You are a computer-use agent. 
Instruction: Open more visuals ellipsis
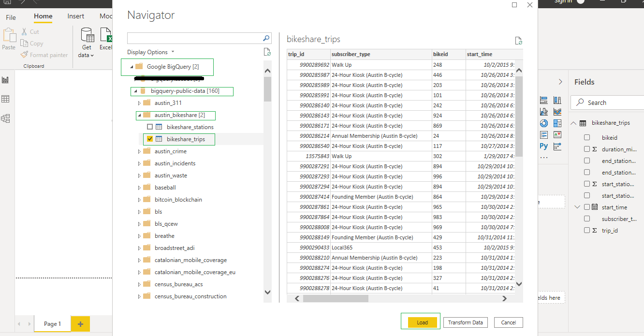coord(544,157)
